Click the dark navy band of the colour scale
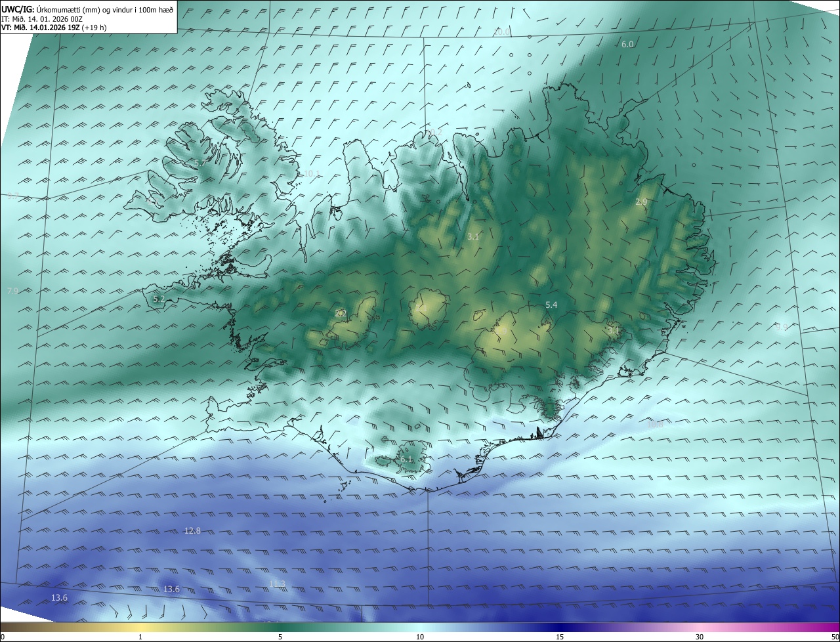 560,628
